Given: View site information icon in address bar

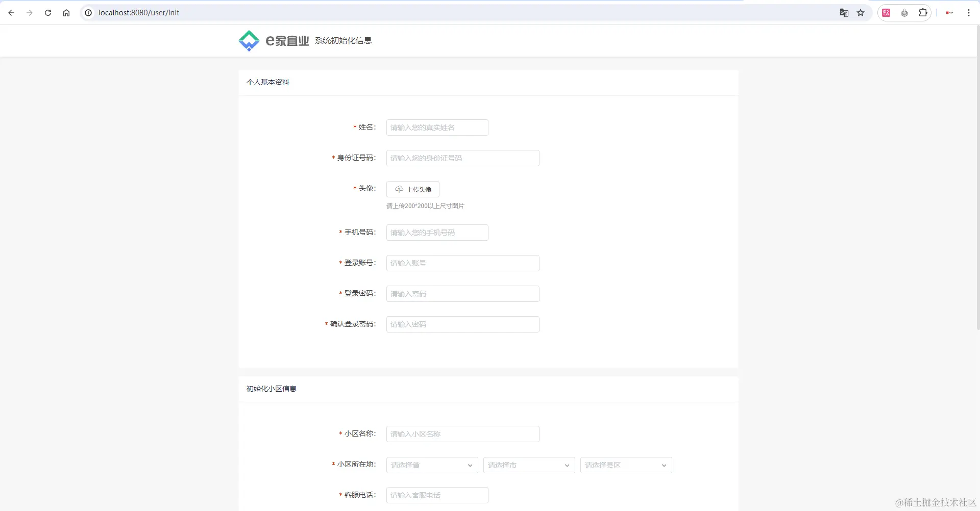Looking at the screenshot, I should click(88, 13).
